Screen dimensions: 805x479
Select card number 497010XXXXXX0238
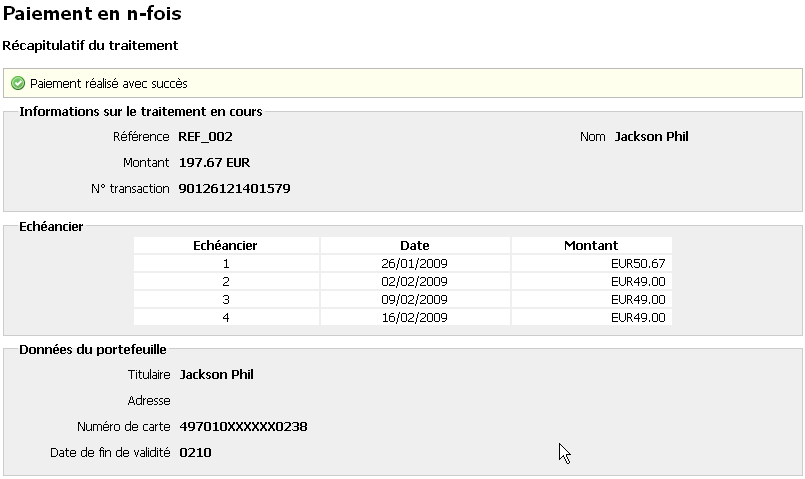243,427
